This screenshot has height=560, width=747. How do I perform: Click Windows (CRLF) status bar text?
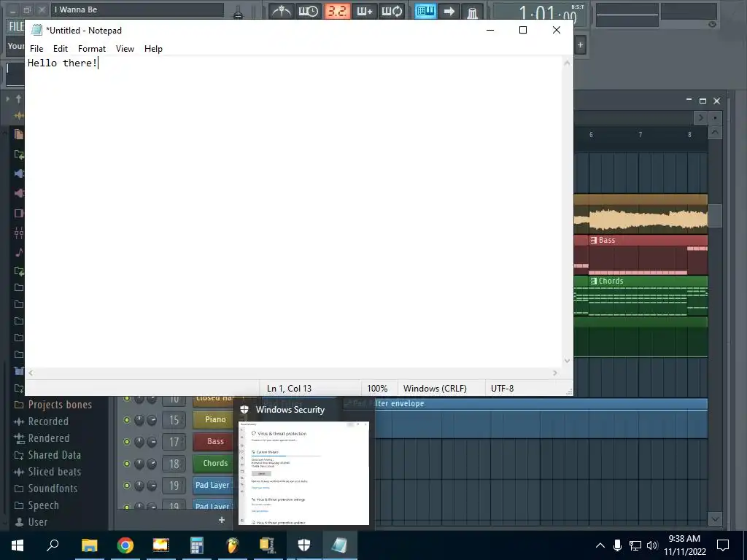coord(435,389)
